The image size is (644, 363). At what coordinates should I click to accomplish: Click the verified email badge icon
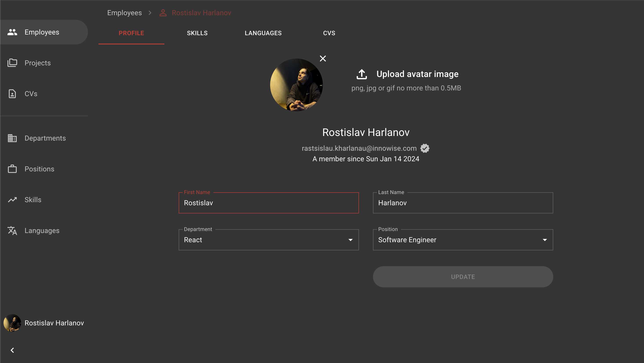tap(425, 148)
